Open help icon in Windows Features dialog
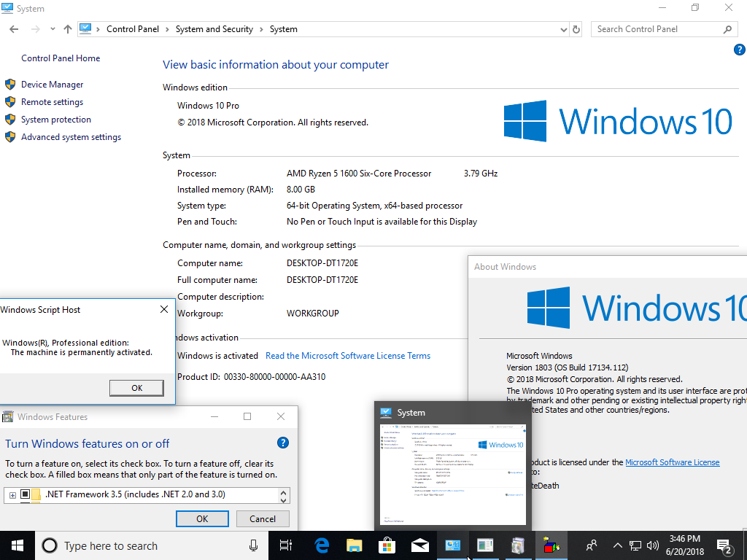This screenshot has width=747, height=560. 282,443
